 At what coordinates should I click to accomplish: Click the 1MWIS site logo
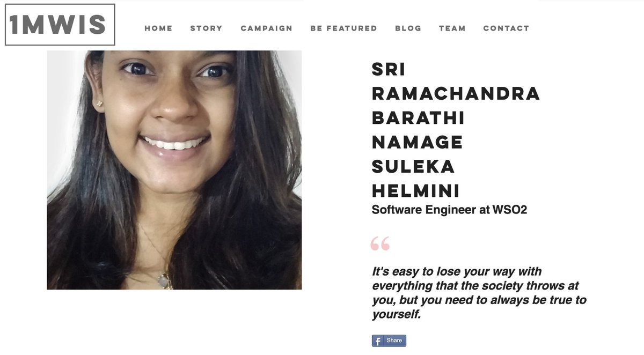pos(60,25)
